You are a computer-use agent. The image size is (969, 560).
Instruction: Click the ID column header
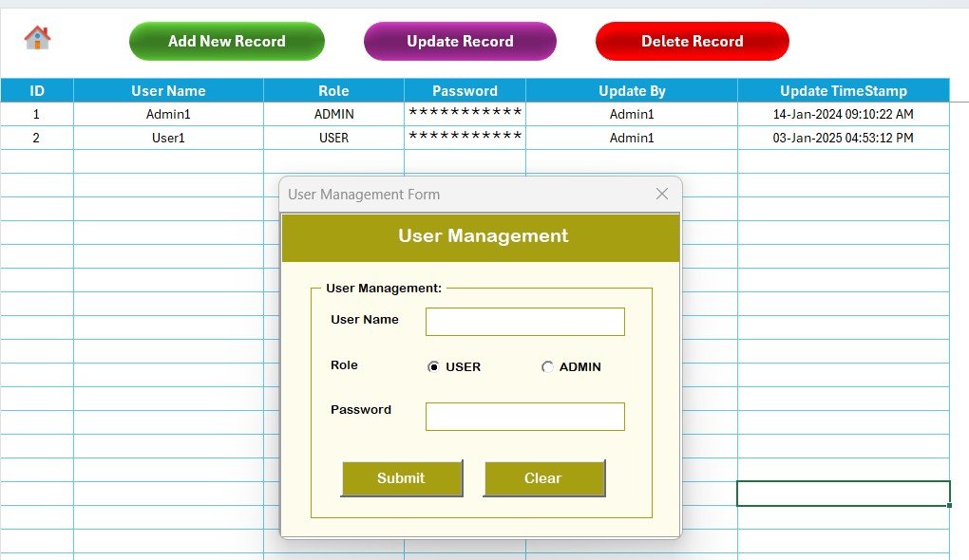click(x=37, y=91)
